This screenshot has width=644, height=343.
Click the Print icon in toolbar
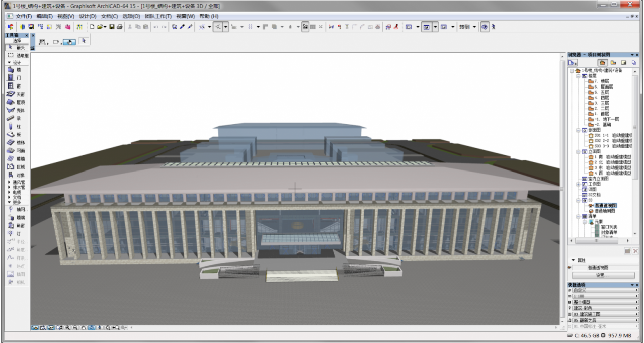(x=120, y=27)
